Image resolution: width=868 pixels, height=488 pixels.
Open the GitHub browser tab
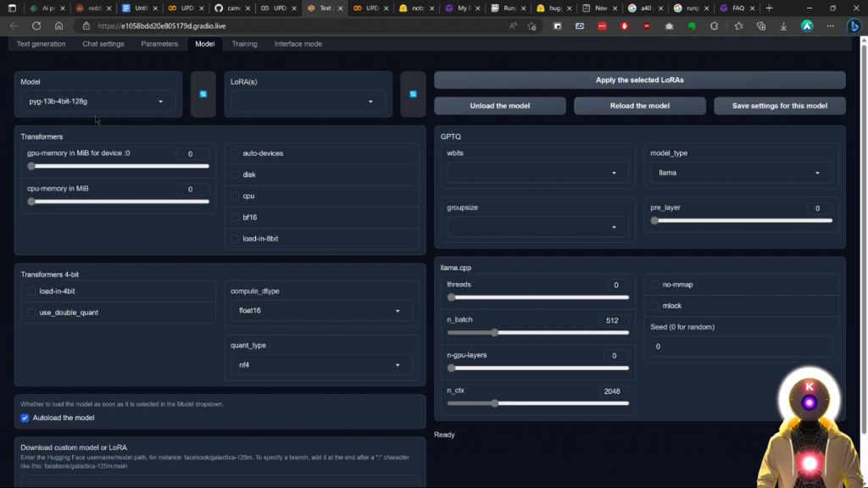pos(227,8)
